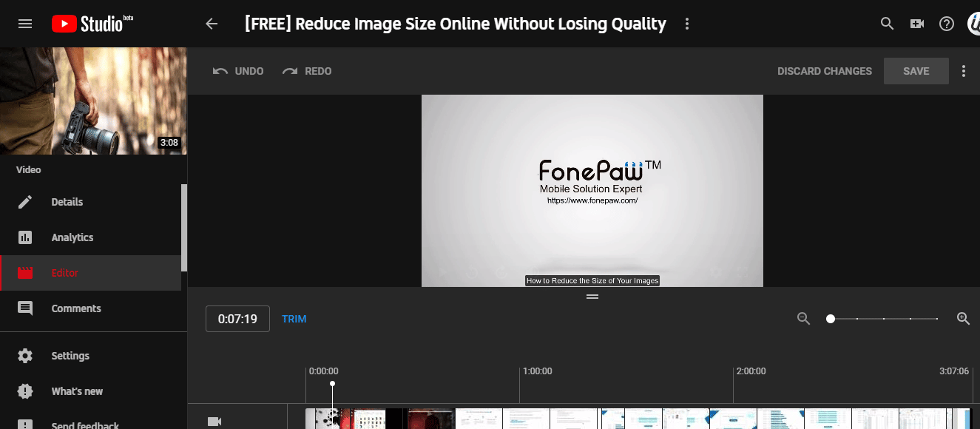Zoom out the timeline with the magnifier icon

803,318
